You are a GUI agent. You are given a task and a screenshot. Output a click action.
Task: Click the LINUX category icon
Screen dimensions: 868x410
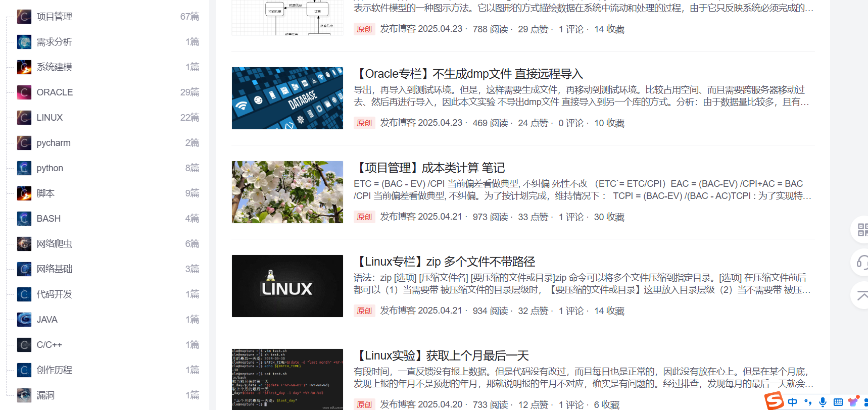click(x=24, y=118)
